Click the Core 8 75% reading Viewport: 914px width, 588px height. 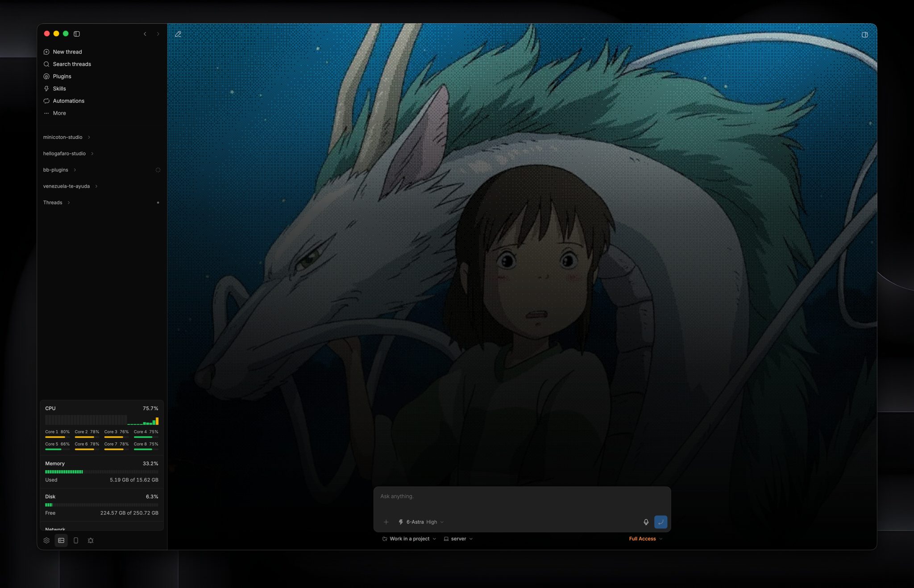(x=146, y=444)
